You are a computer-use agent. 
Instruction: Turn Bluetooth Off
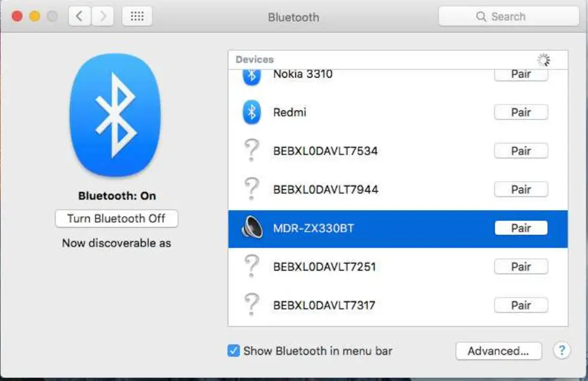point(116,219)
